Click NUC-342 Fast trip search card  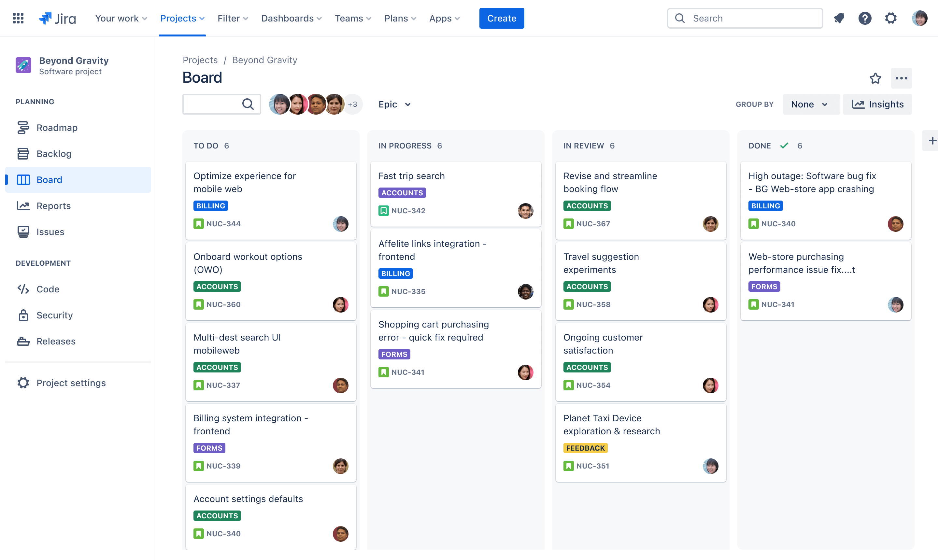click(457, 193)
